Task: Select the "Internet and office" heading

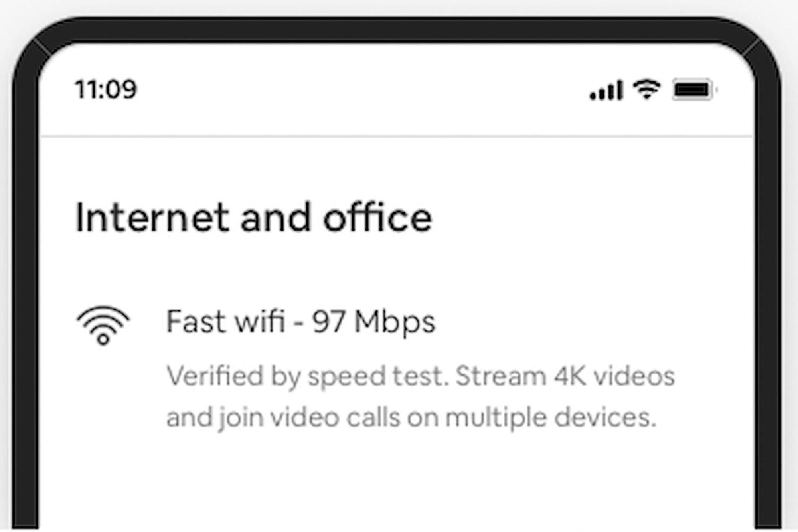Action: tap(253, 218)
